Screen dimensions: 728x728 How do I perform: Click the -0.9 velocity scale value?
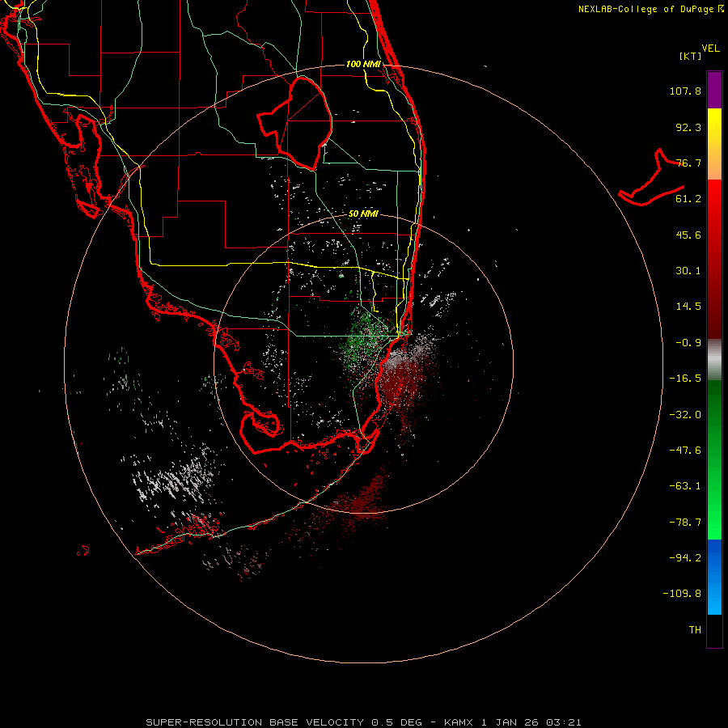[688, 343]
